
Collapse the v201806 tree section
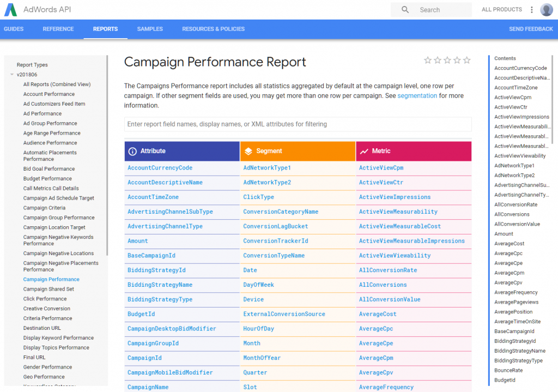point(12,74)
